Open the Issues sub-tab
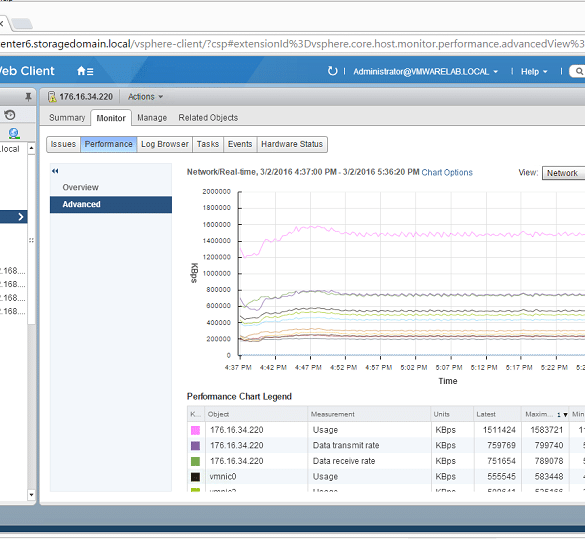Image resolution: width=585 pixels, height=539 pixels. pos(63,144)
